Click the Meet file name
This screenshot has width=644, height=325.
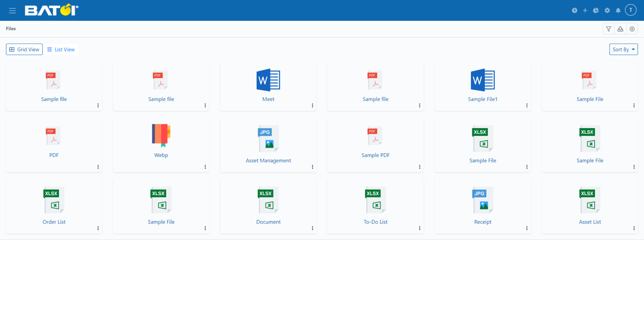pos(268,99)
